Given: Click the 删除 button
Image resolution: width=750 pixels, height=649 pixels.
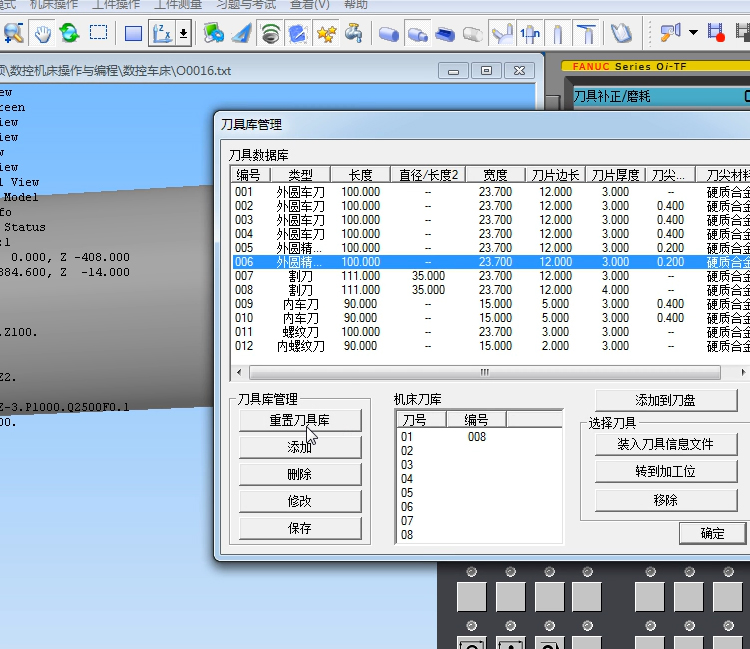Looking at the screenshot, I should point(300,474).
